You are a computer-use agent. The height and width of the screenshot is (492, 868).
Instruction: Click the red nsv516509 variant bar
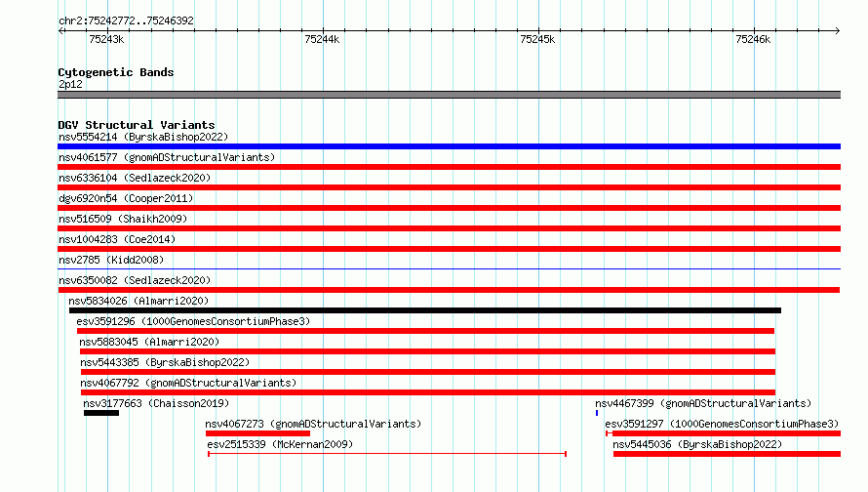449,228
